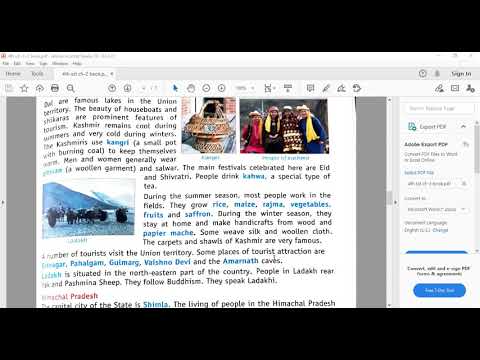Open the View menu

pyautogui.click(x=30, y=63)
